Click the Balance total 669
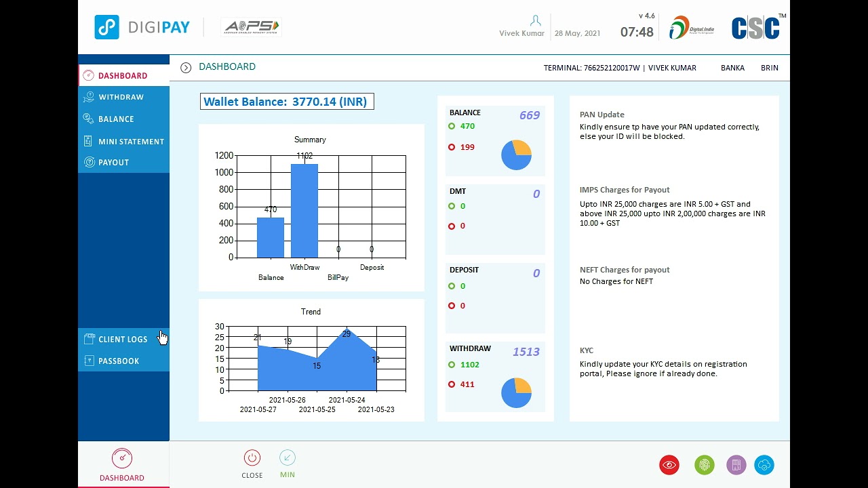 coord(530,115)
